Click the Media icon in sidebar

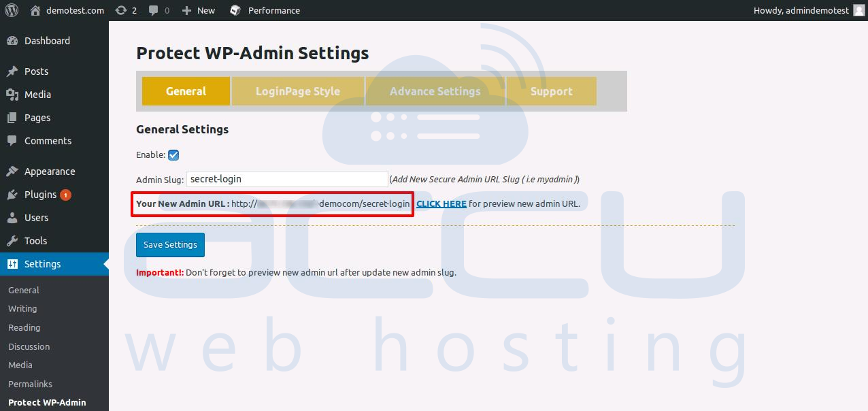12,95
